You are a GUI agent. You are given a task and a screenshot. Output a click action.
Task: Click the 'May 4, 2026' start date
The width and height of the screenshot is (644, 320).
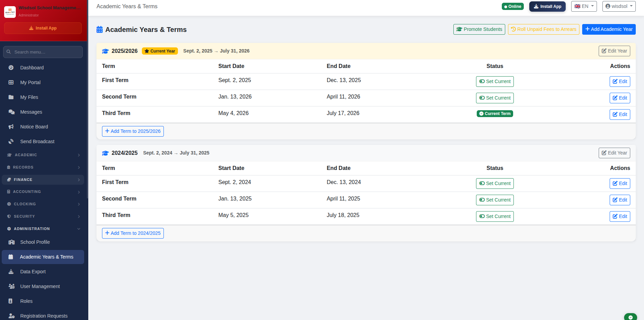pyautogui.click(x=234, y=113)
